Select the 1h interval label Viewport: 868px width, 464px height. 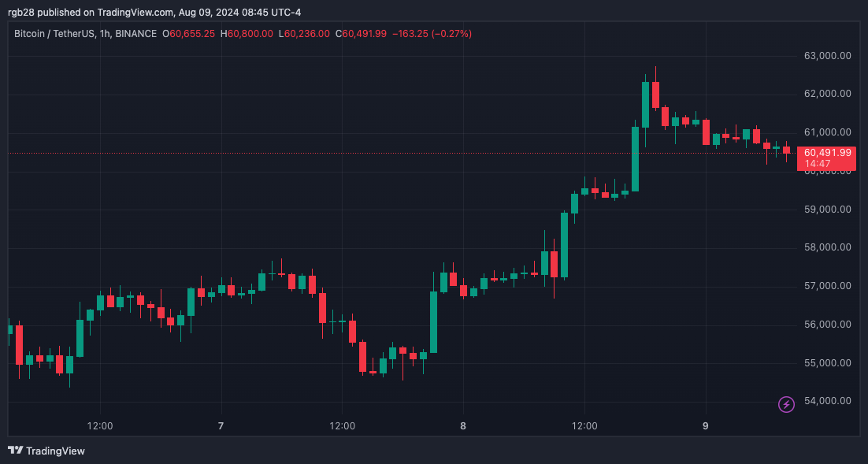(108, 34)
